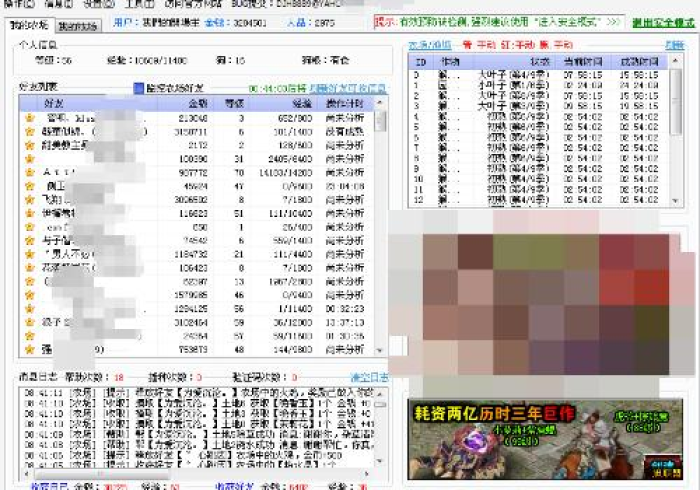Viewport: 700px width, 490px height.
Task: Select crop row with ID 10
Action: [x=538, y=179]
